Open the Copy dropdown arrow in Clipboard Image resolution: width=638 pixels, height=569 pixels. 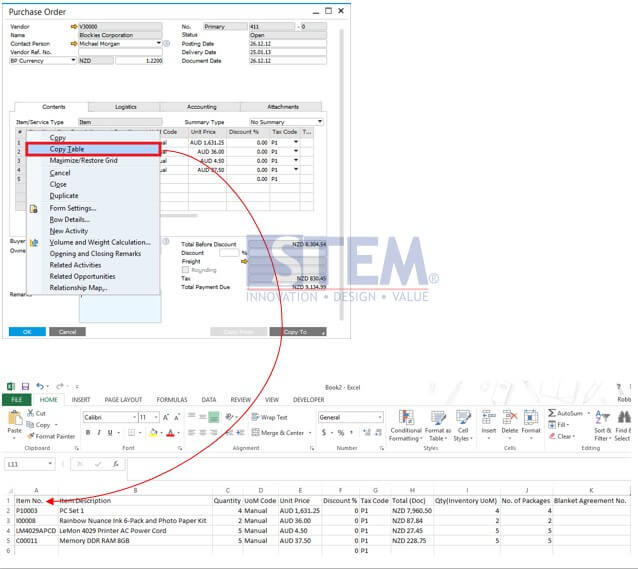56,425
